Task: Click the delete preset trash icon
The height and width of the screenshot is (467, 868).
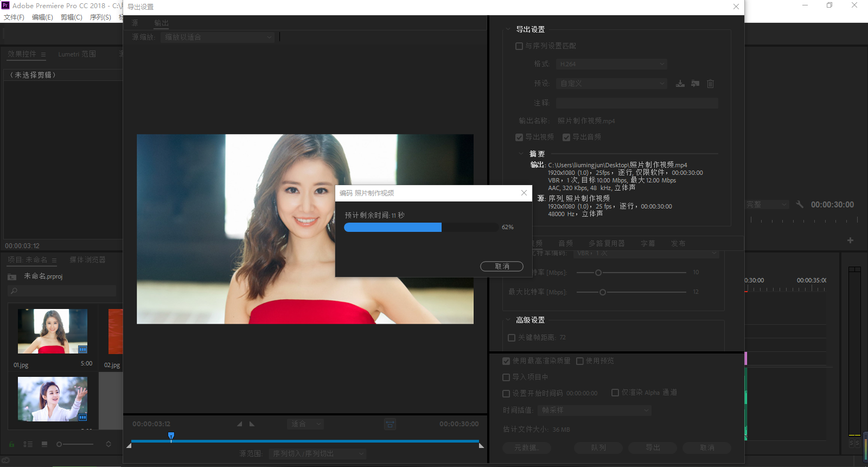Action: (x=710, y=84)
